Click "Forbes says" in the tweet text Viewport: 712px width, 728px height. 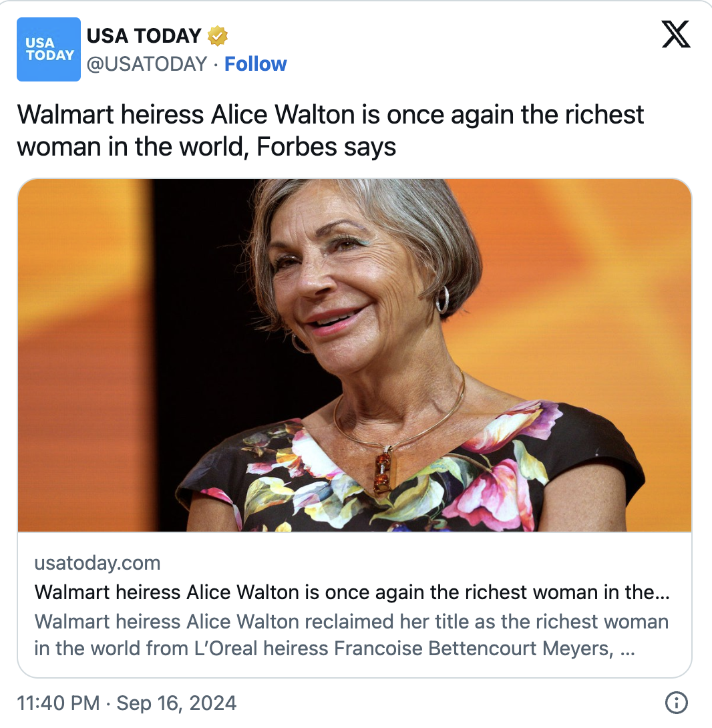(x=327, y=146)
